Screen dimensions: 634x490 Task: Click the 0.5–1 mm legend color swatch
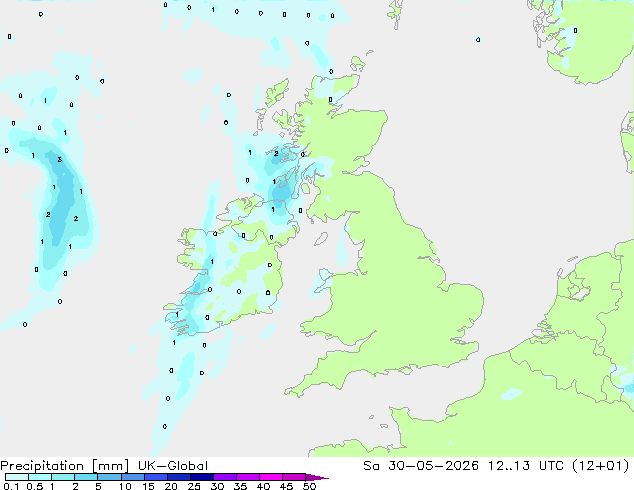coord(40,477)
